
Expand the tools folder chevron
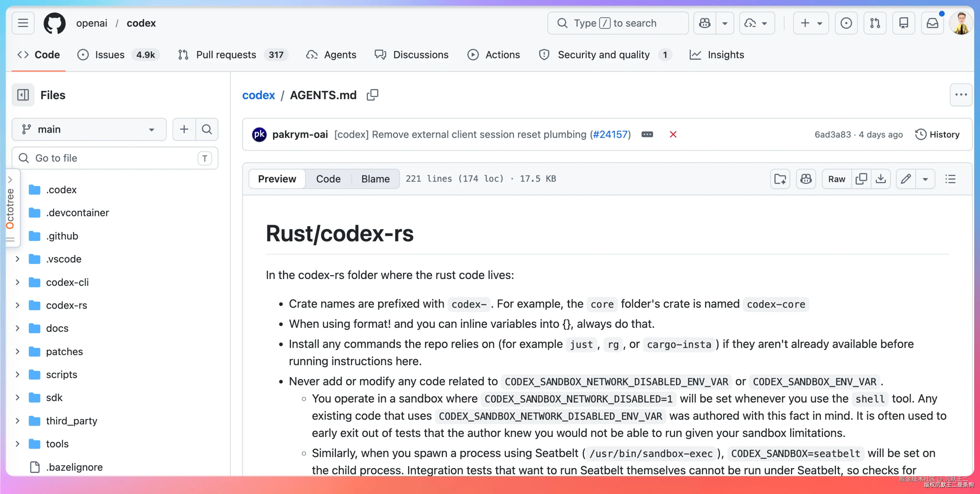click(17, 444)
